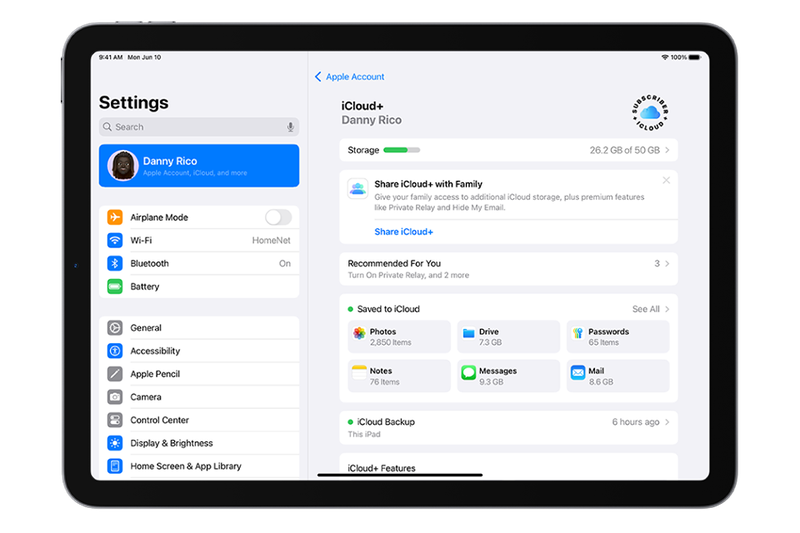Tap the green storage usage bar
The height and width of the screenshot is (533, 800).
pos(402,150)
